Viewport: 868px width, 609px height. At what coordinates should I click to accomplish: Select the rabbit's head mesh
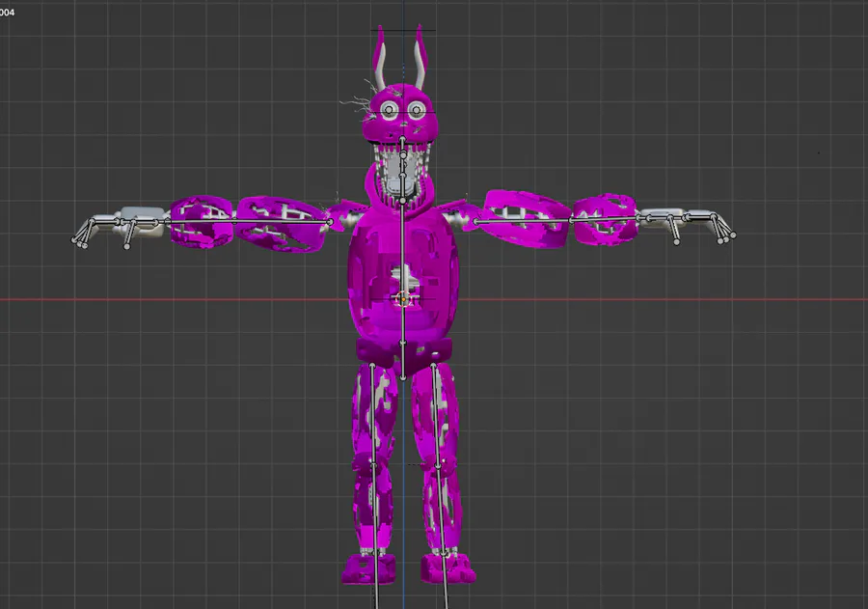tap(399, 115)
